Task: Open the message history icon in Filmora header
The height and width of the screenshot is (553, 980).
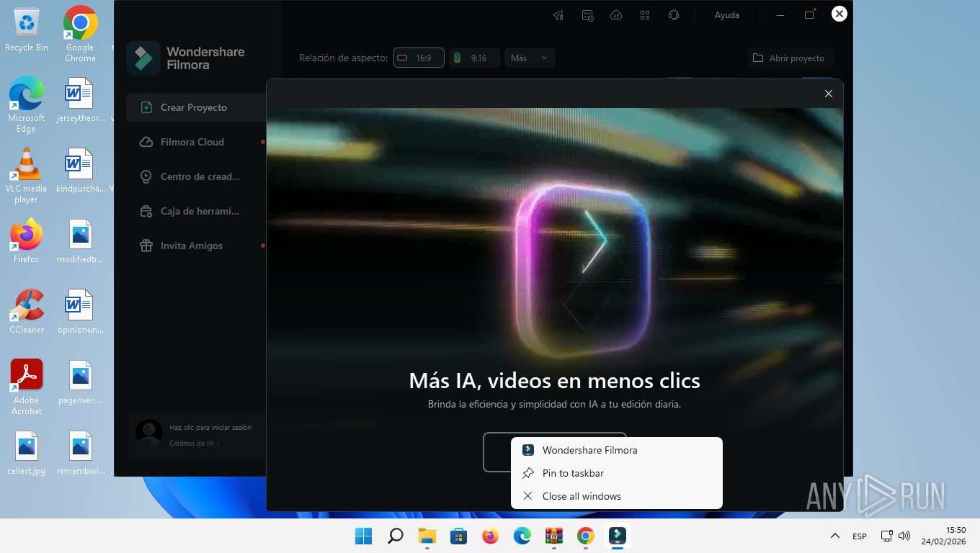Action: pos(587,15)
